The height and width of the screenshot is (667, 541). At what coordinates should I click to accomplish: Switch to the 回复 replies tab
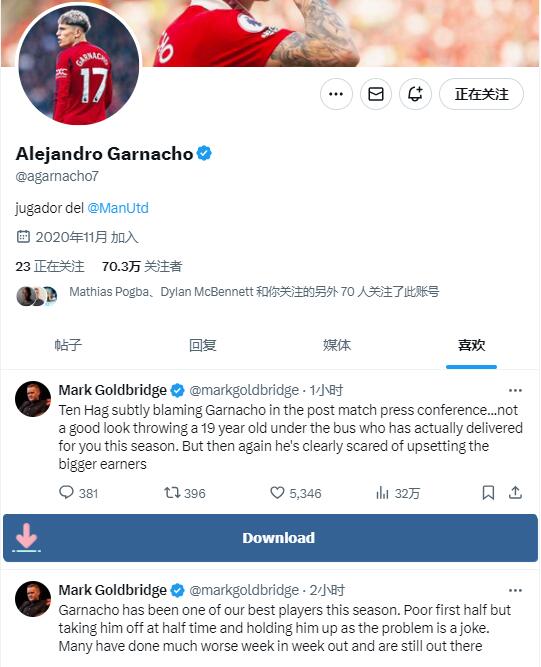pos(202,345)
